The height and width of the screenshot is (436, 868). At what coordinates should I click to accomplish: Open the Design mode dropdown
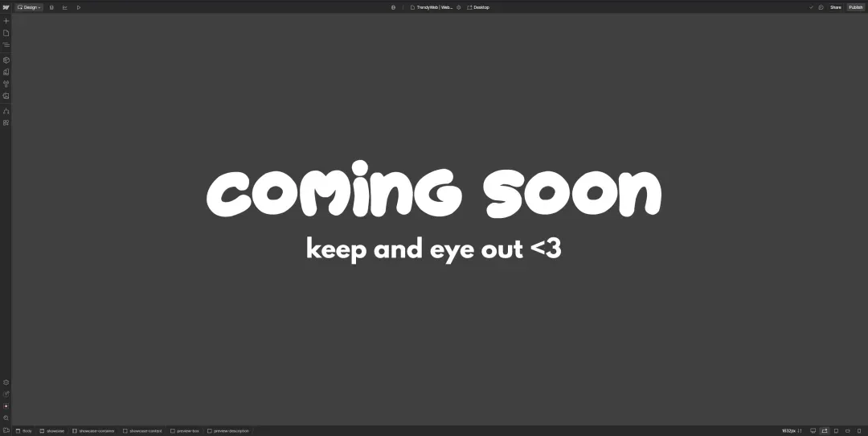click(x=29, y=7)
